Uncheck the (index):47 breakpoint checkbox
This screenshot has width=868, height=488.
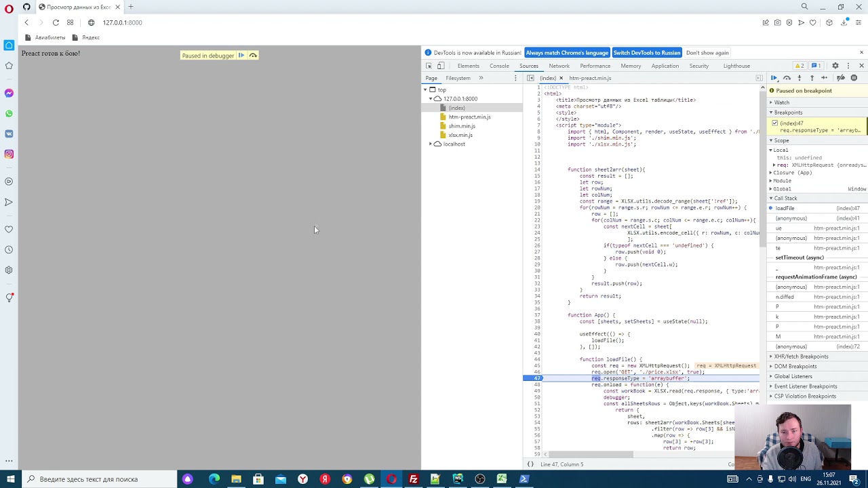point(775,123)
